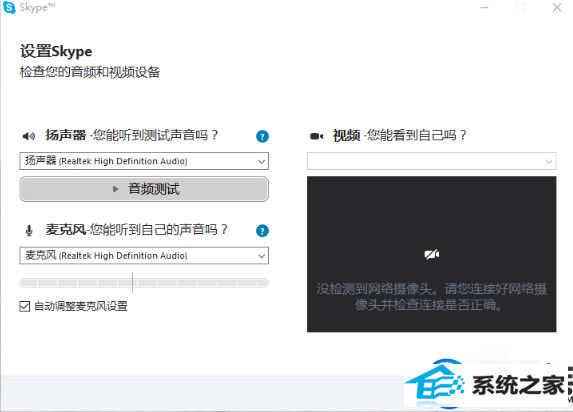Expand the empty video device dropdown
Image resolution: width=573 pixels, height=412 pixels.
coord(432,161)
